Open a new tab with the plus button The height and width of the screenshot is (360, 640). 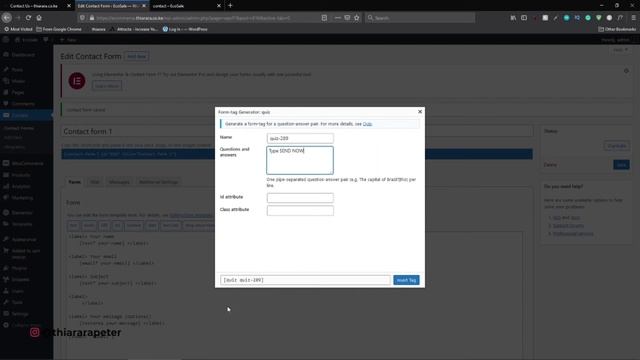point(230,6)
